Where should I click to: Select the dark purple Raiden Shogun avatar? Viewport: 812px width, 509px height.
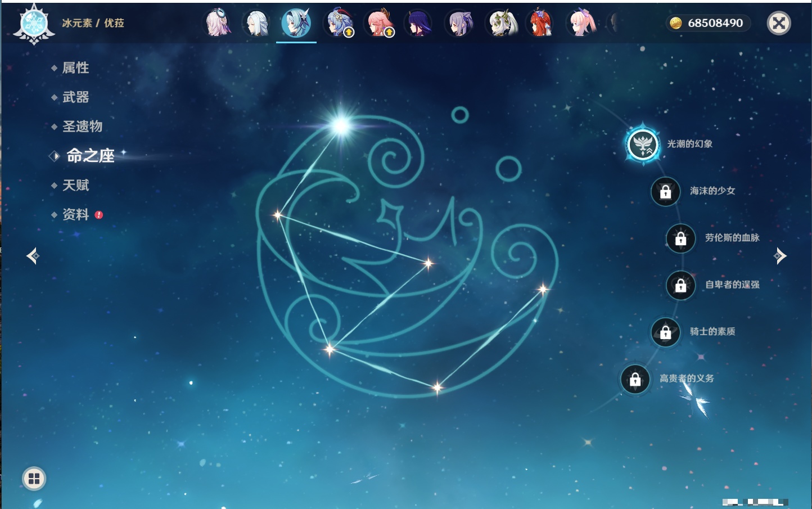click(419, 23)
